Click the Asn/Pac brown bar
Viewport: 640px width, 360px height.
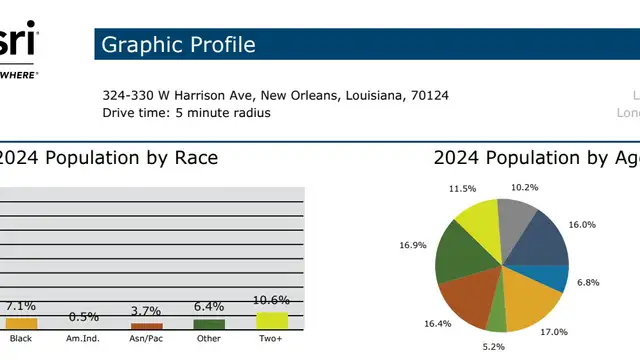pyautogui.click(x=147, y=326)
